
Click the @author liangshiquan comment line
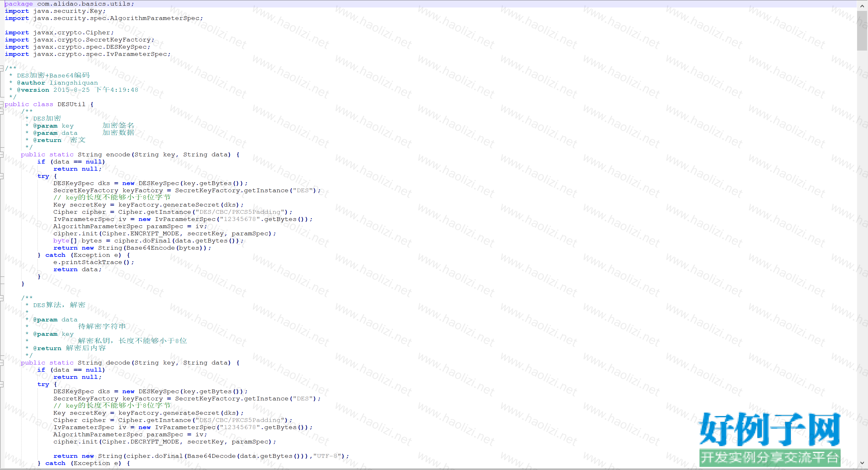point(57,83)
